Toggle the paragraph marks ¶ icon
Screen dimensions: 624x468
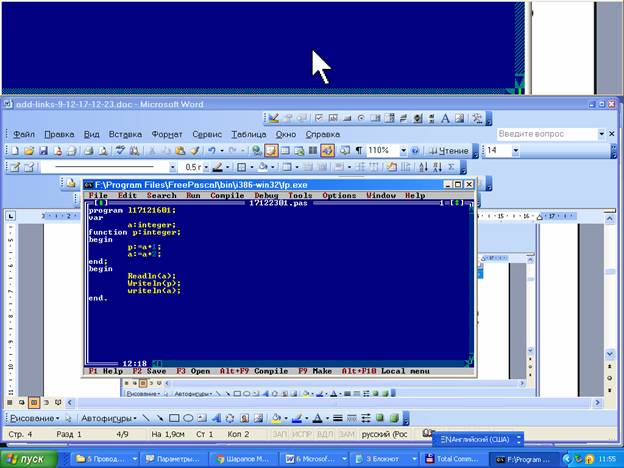pos(359,150)
